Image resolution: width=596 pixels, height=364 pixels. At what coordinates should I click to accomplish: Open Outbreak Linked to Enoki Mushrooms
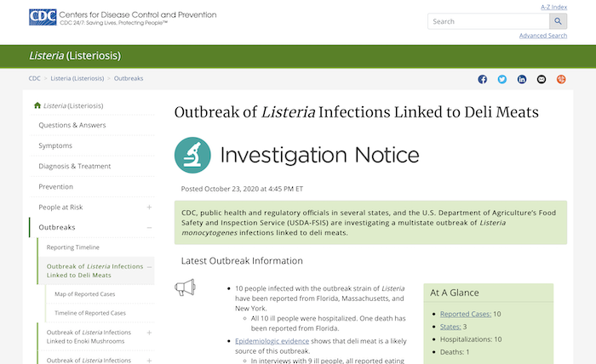(x=89, y=337)
